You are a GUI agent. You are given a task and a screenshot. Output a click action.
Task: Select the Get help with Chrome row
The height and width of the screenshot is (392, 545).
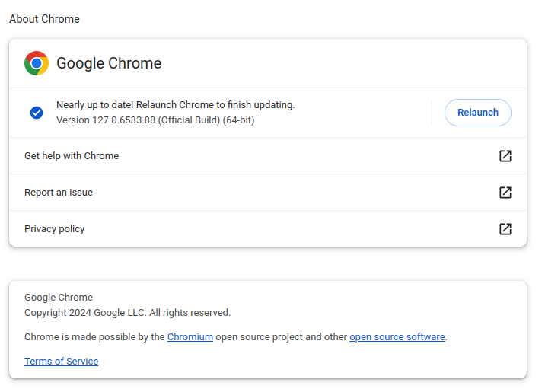[x=268, y=156]
